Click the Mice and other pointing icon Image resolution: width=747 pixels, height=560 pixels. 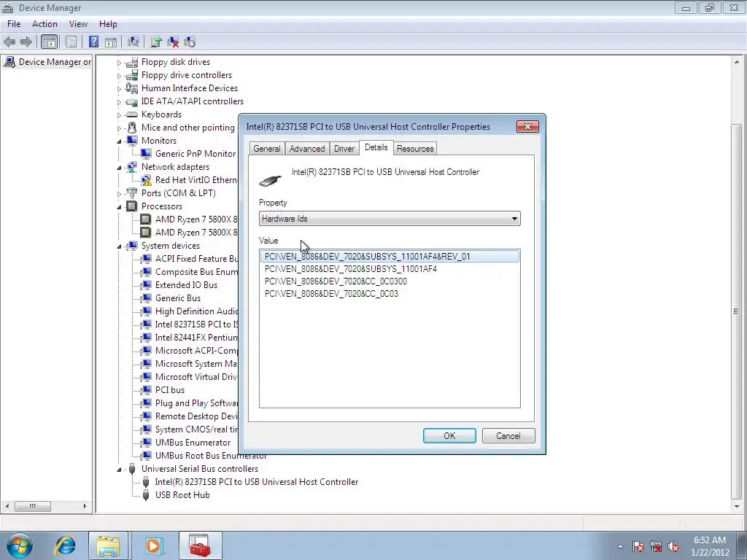pyautogui.click(x=132, y=128)
